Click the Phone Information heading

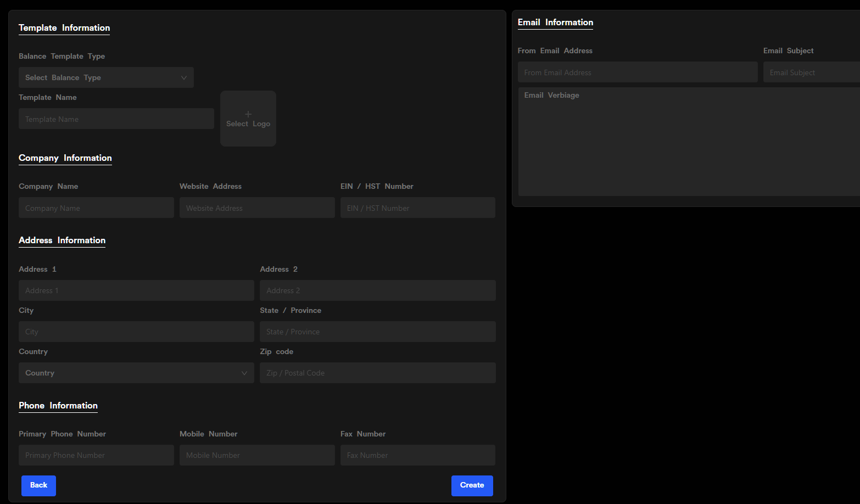tap(58, 406)
